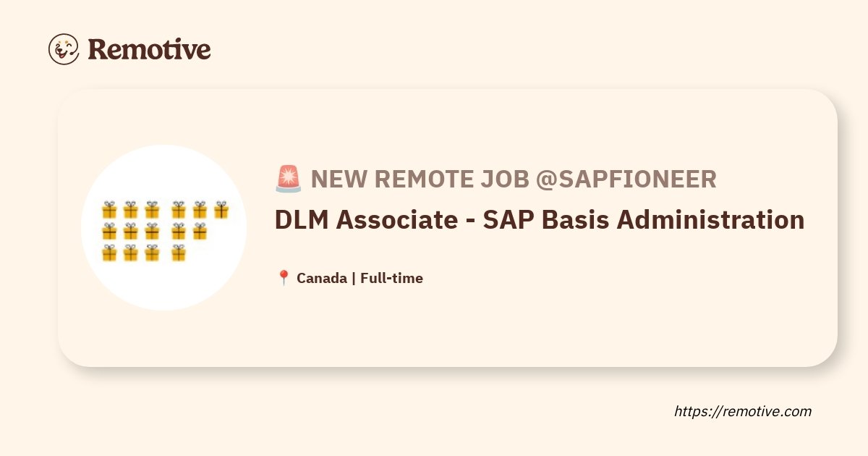Click the word Administration in the job title
Image resolution: width=868 pixels, height=456 pixels.
click(x=710, y=220)
